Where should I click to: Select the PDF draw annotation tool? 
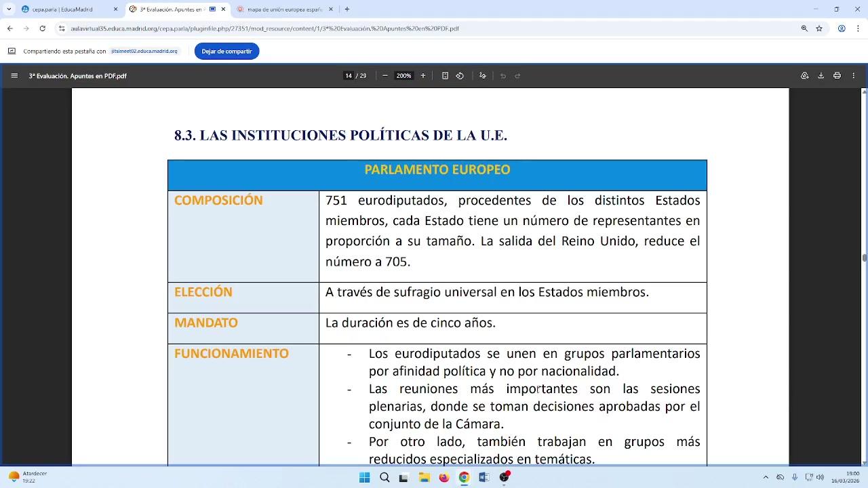click(x=483, y=76)
